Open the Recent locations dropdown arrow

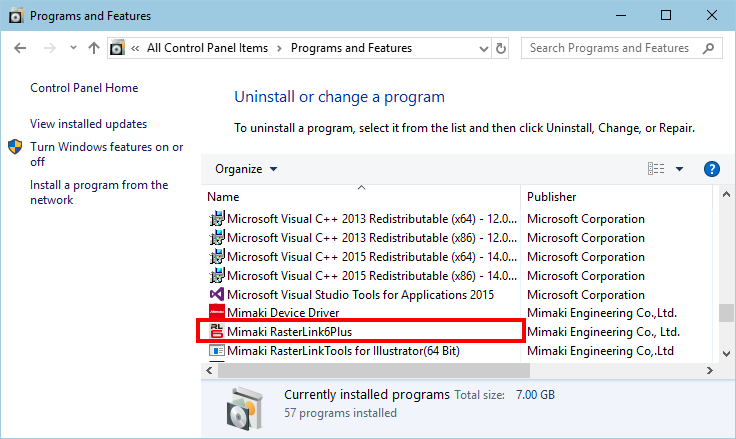click(x=71, y=48)
